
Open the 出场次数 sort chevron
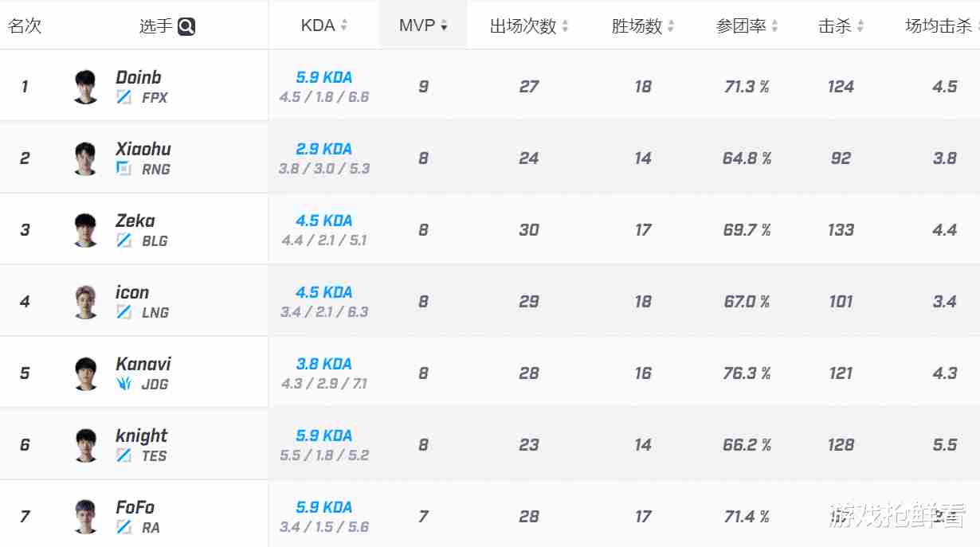tap(565, 25)
